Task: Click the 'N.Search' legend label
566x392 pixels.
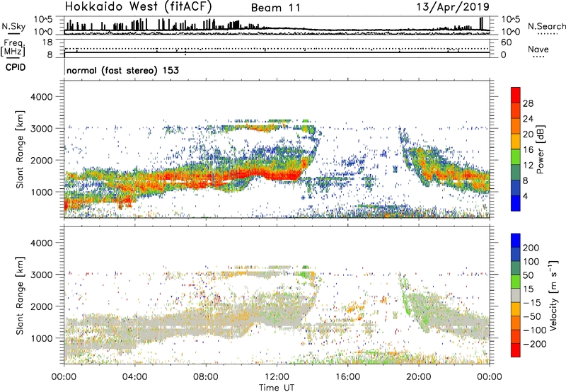Action: click(x=546, y=26)
